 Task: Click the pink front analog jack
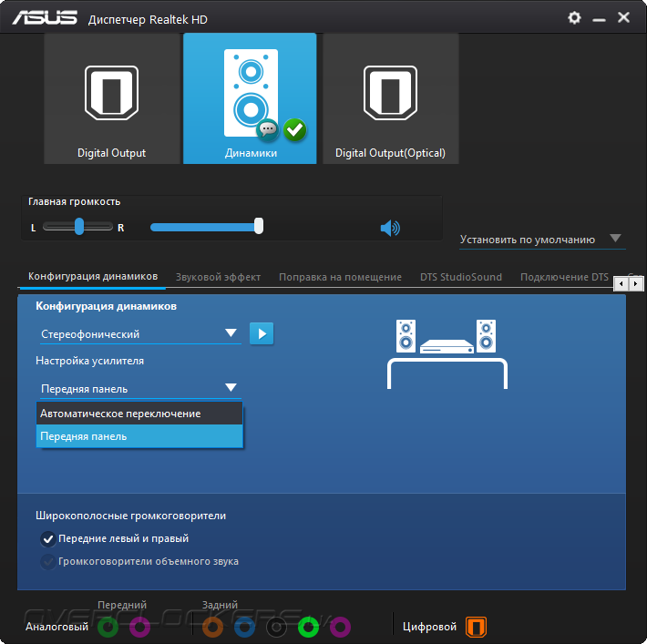coord(140,627)
